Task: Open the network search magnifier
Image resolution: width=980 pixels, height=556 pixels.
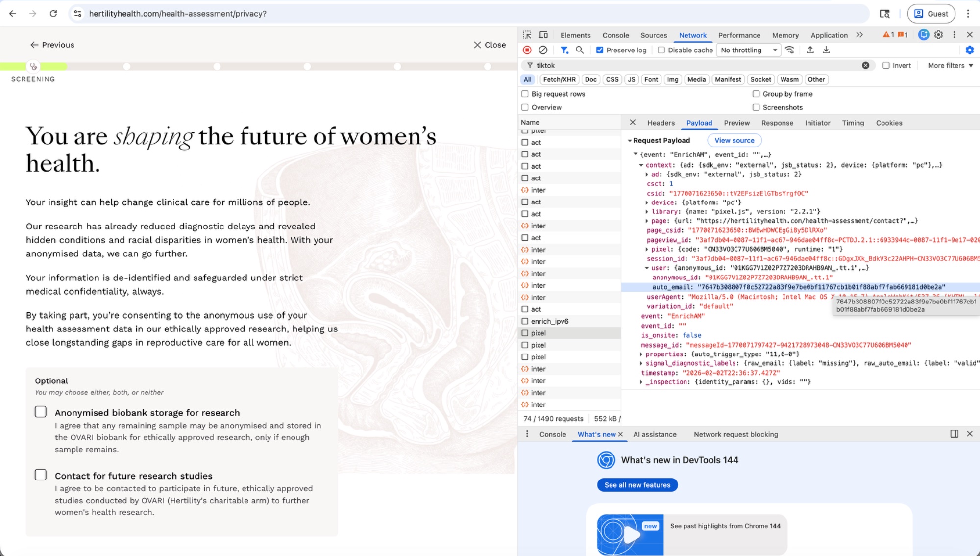Action: coord(580,50)
